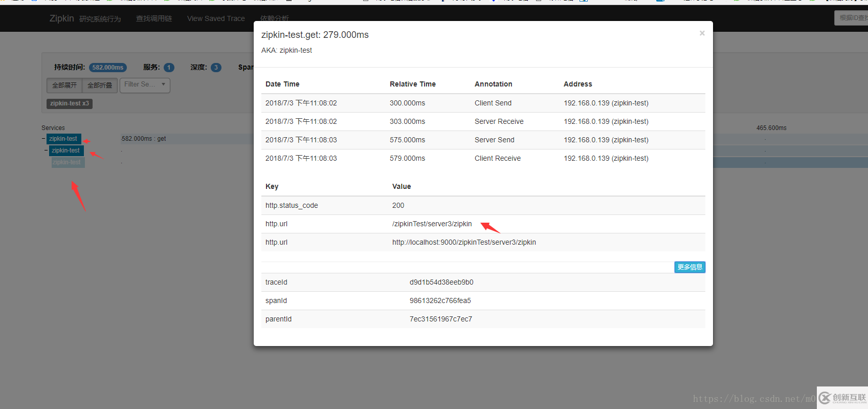The height and width of the screenshot is (409, 868).
Task: Click the 根据ID查询 search field
Action: (851, 18)
